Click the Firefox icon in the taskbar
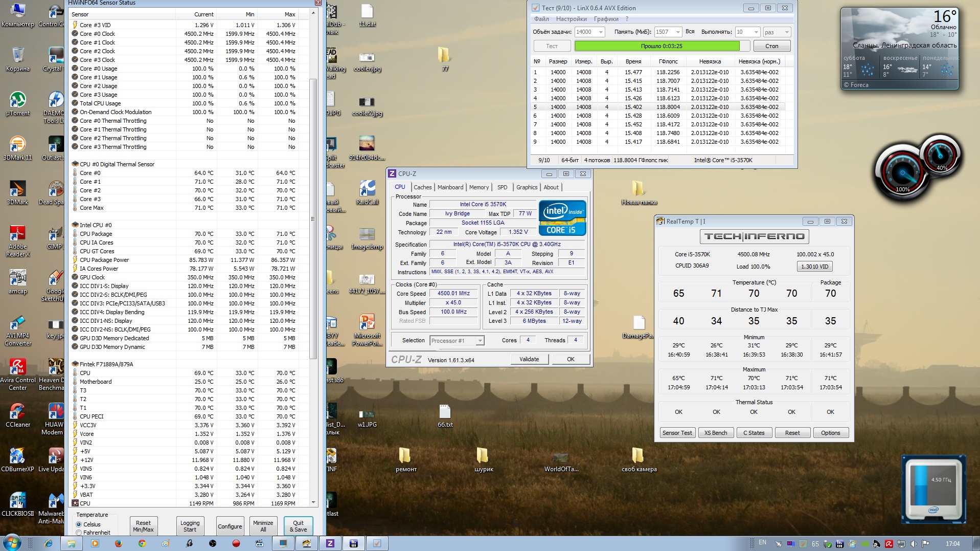The width and height of the screenshot is (980, 551). point(119,543)
